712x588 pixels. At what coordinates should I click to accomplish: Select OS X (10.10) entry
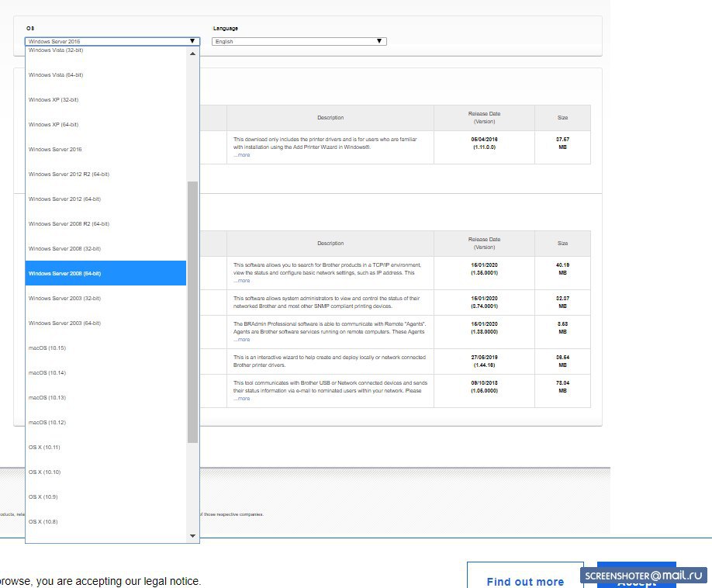pyautogui.click(x=105, y=472)
